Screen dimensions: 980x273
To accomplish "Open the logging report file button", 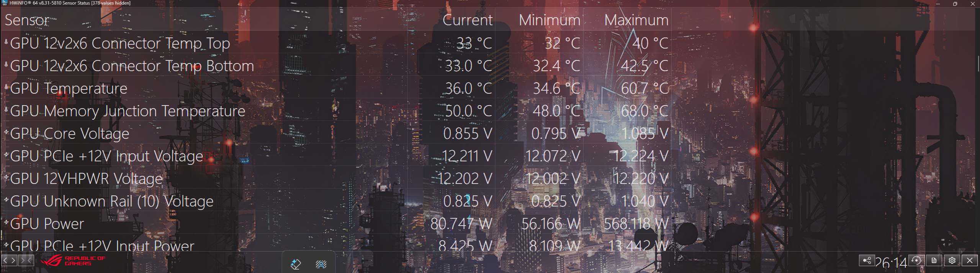I will pyautogui.click(x=934, y=261).
